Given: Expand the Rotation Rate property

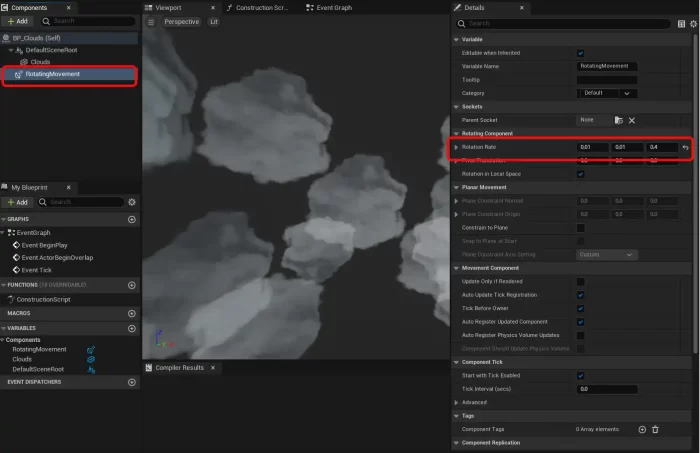Looking at the screenshot, I should click(456, 147).
